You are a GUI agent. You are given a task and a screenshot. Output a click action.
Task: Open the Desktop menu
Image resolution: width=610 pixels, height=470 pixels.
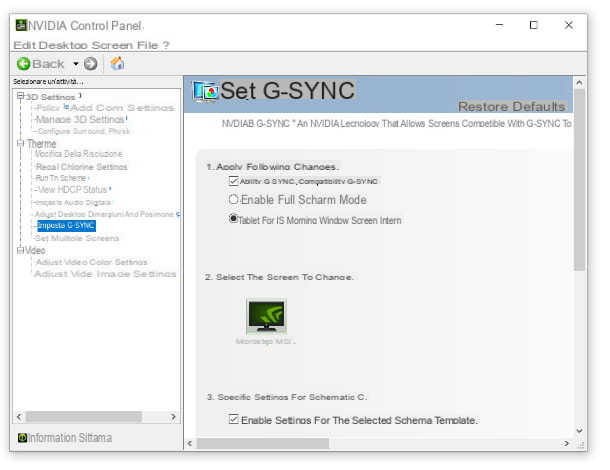pyautogui.click(x=63, y=45)
